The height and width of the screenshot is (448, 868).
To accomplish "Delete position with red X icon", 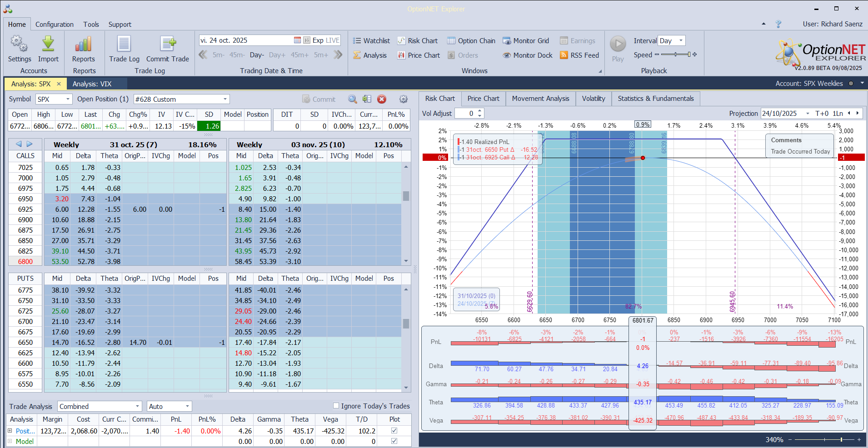I will click(382, 99).
